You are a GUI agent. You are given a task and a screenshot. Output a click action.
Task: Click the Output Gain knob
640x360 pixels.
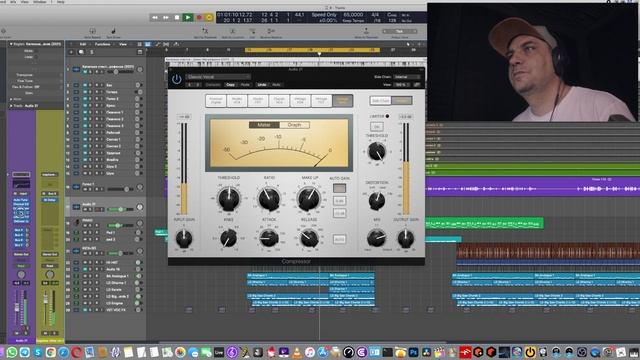click(406, 239)
